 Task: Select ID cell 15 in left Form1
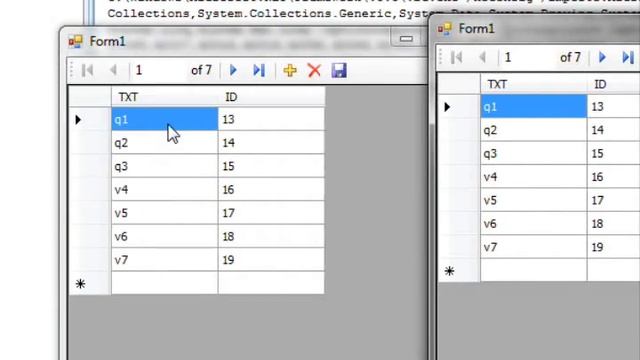271,166
